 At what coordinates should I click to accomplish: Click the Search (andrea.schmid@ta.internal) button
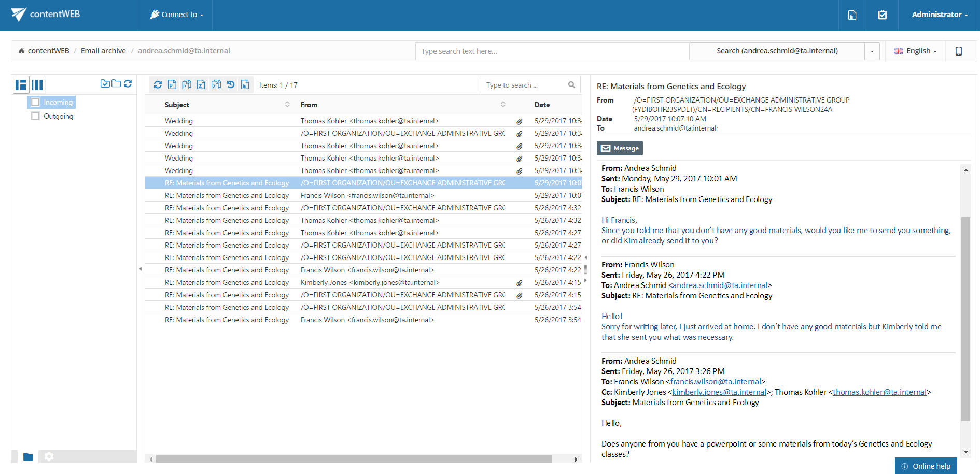tap(777, 51)
